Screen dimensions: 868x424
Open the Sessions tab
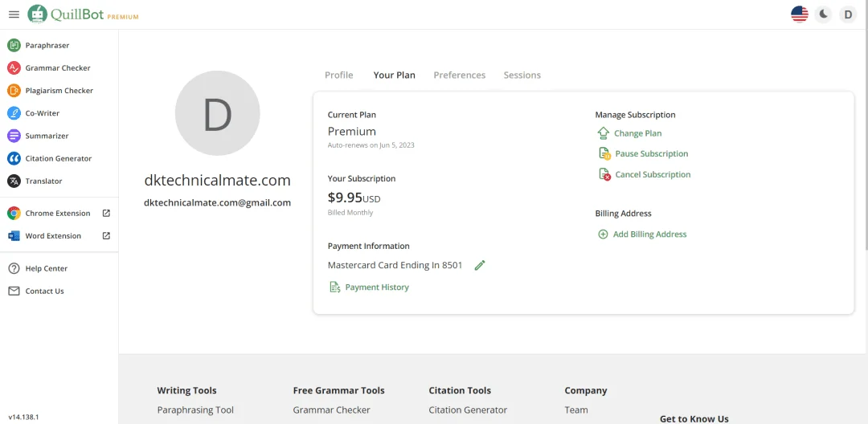pyautogui.click(x=522, y=75)
